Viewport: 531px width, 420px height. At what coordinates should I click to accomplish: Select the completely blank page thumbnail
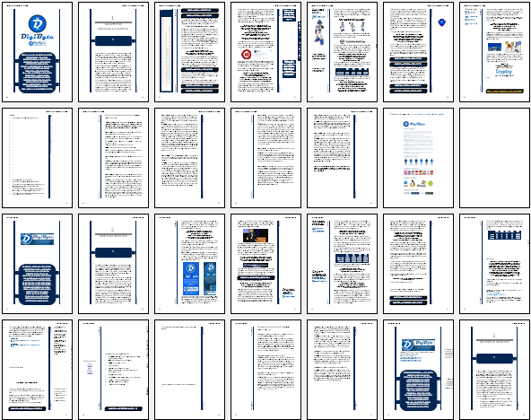494,158
